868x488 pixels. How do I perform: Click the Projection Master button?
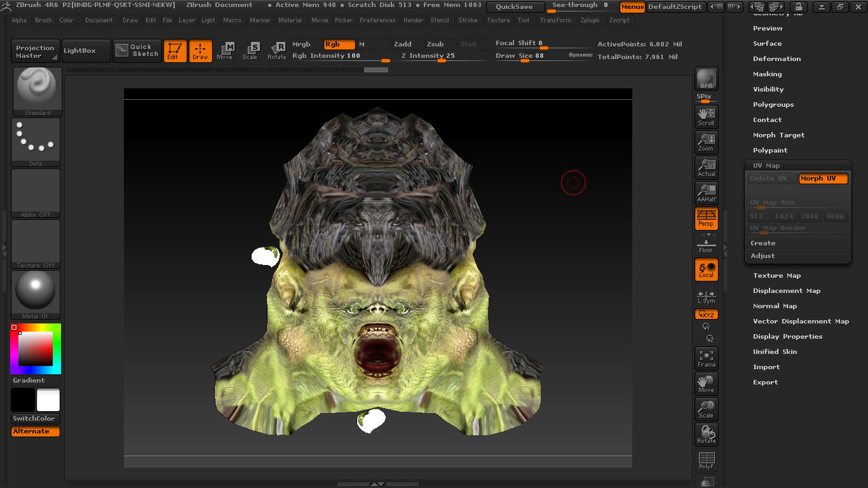[36, 51]
